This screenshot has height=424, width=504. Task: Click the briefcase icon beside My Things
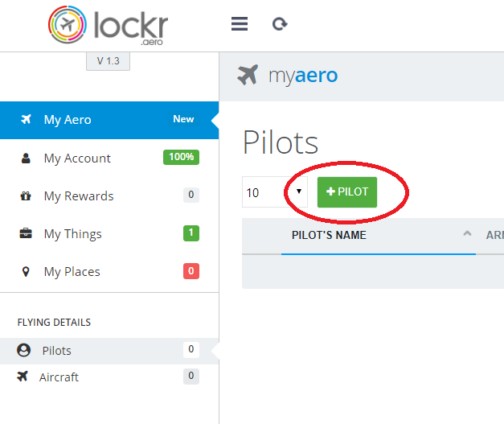click(x=26, y=233)
